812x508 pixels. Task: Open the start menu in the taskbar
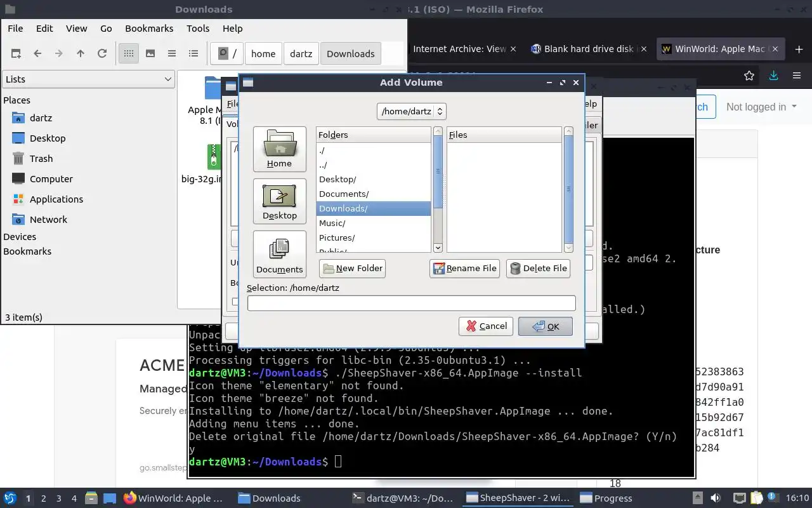(x=10, y=498)
